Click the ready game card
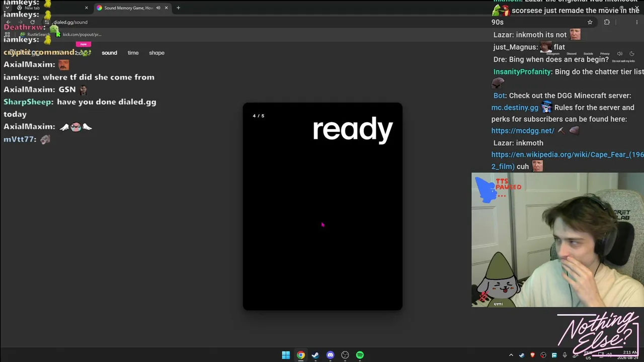This screenshot has height=362, width=644. [x=323, y=206]
